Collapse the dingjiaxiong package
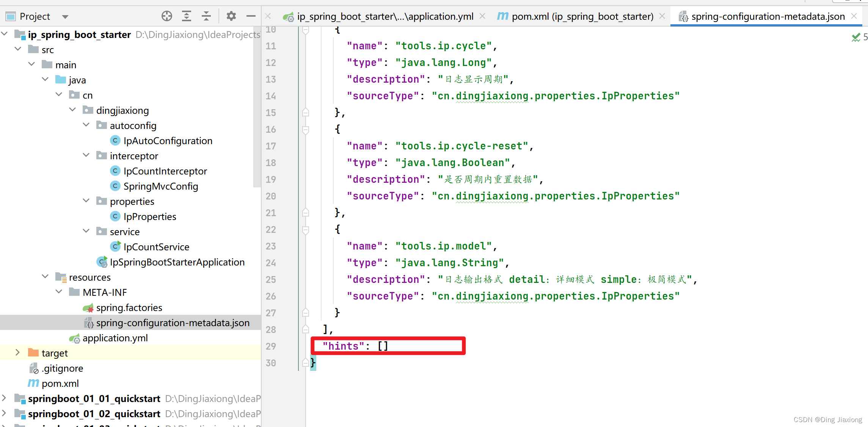The width and height of the screenshot is (868, 427). [72, 110]
